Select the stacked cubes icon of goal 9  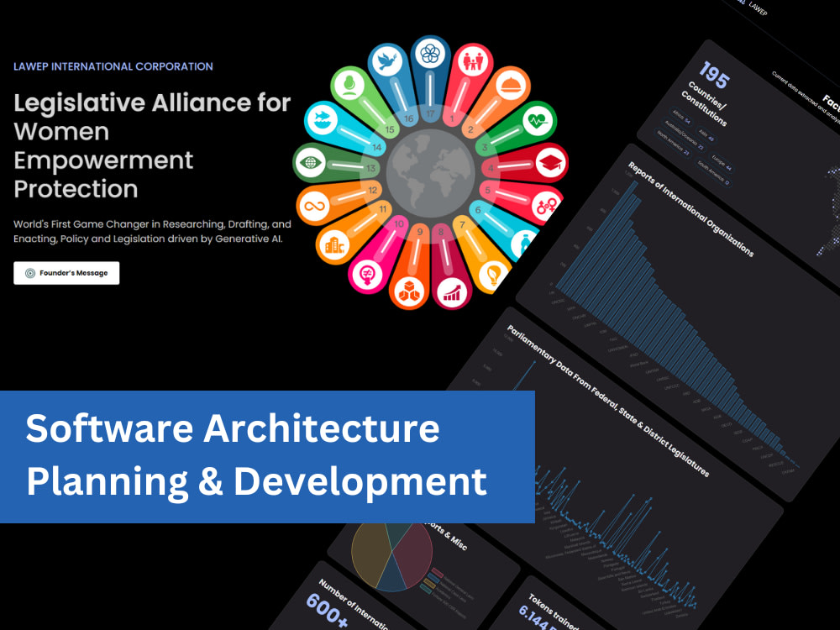coord(409,292)
